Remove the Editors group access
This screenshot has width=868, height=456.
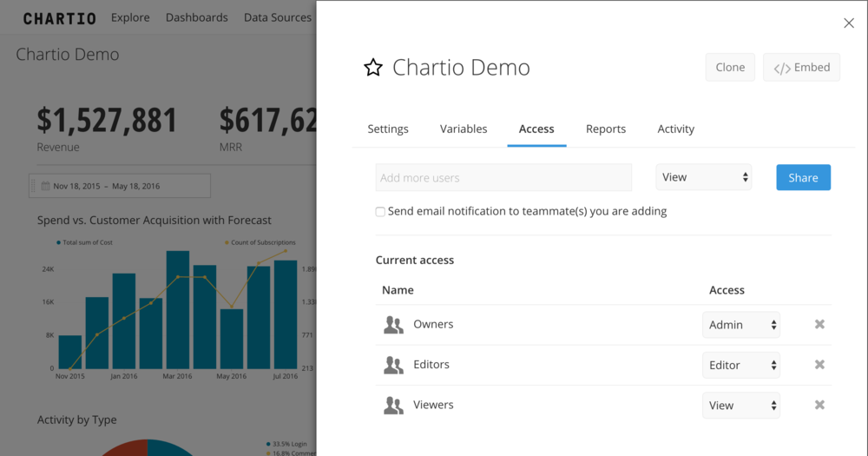819,365
